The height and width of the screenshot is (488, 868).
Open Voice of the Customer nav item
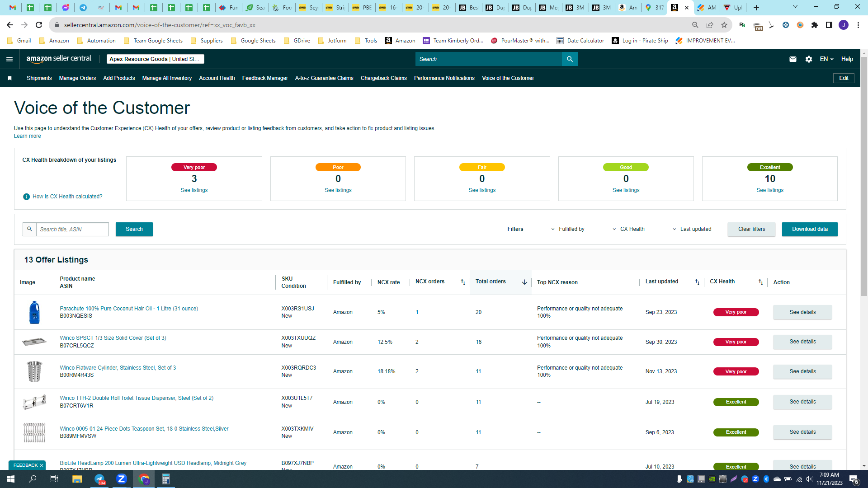tap(508, 78)
